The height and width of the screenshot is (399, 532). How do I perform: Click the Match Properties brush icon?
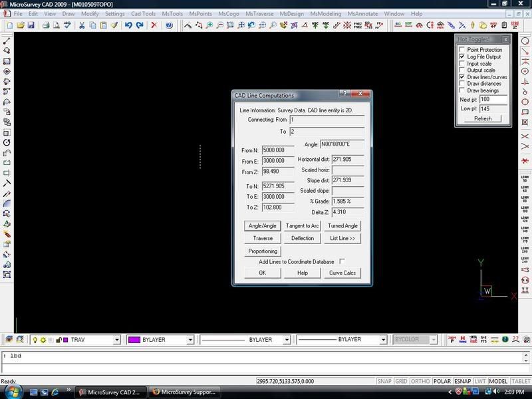(114, 25)
